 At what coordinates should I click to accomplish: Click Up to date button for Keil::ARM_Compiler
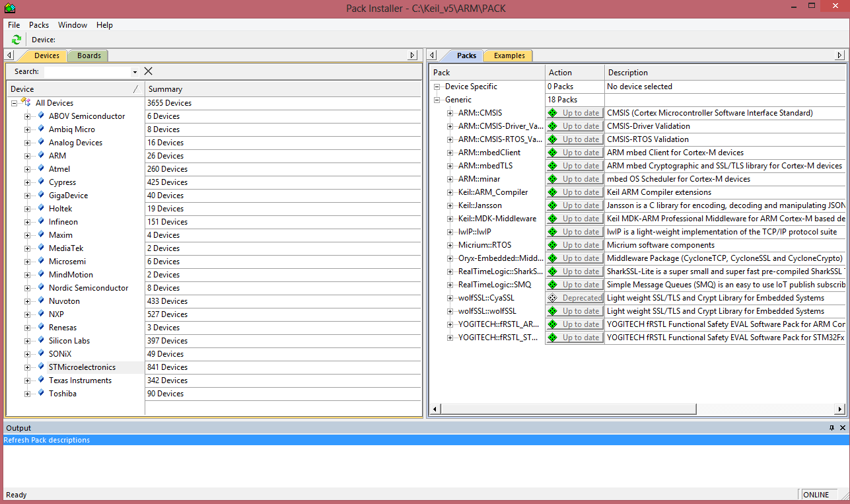(x=575, y=192)
